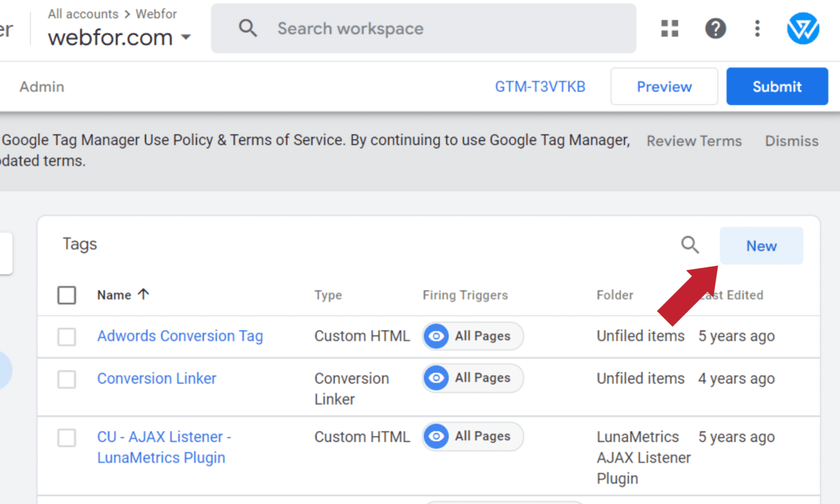Viewport: 840px width, 504px height.
Task: Click Unfiled items in Conversion Linker row
Action: click(x=640, y=378)
